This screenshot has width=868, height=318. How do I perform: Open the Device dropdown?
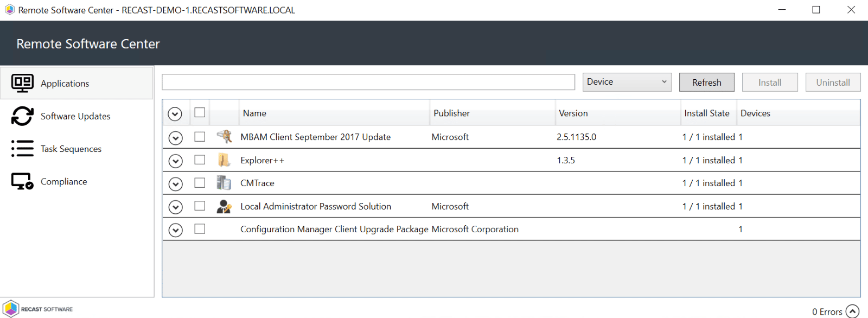coord(627,82)
